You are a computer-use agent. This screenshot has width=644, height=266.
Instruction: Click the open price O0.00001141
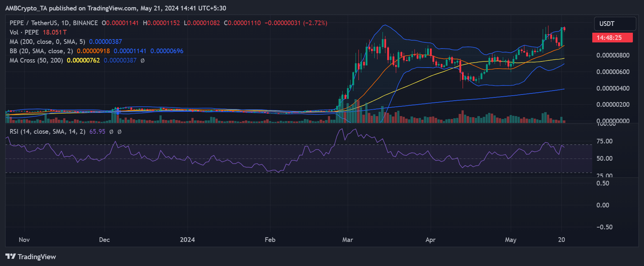[x=120, y=23]
